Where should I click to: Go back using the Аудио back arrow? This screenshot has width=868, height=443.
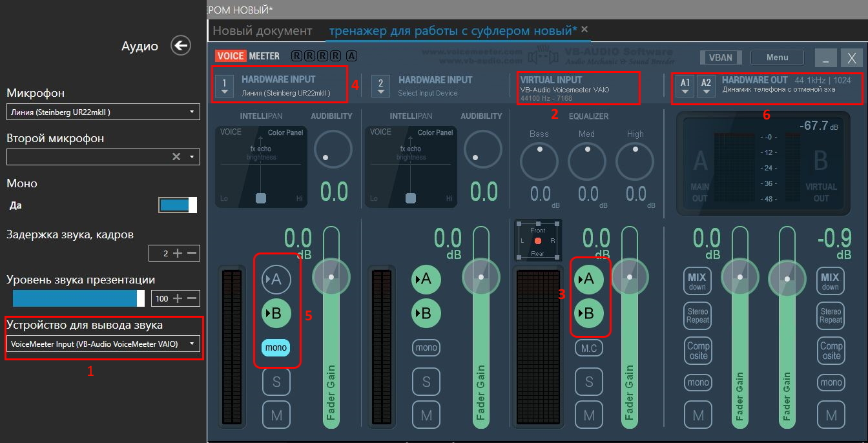pos(181,45)
